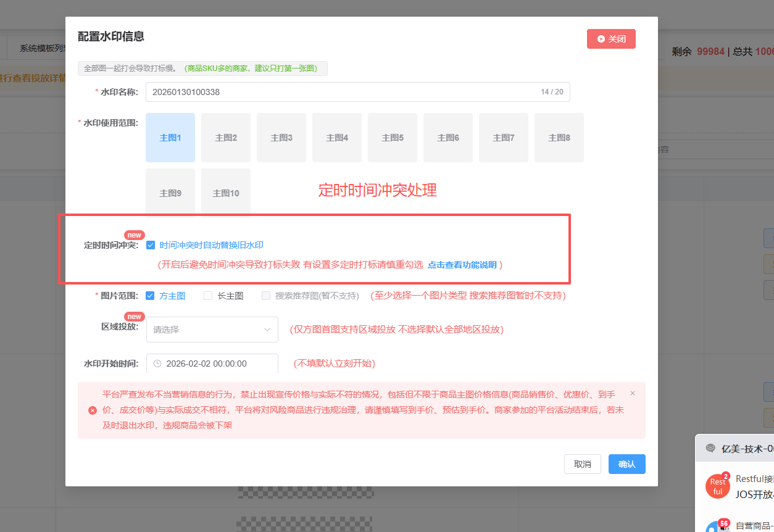Click the chevron arrow in 区域投放 select
Screen dimensions: 774x532
point(267,330)
